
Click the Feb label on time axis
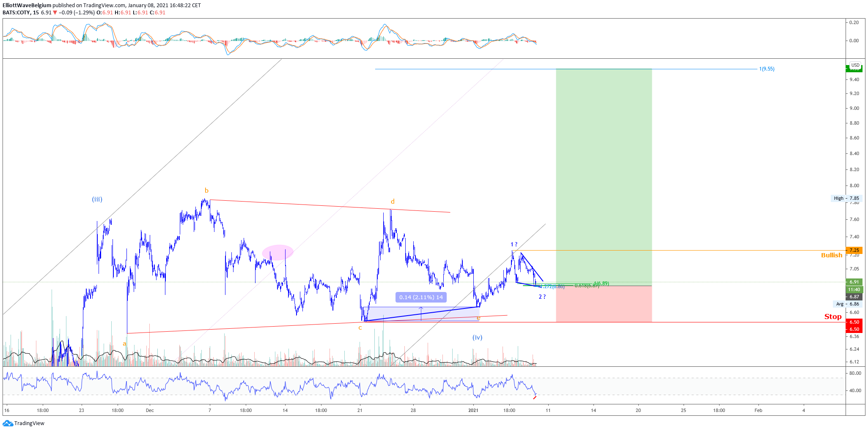pyautogui.click(x=758, y=410)
